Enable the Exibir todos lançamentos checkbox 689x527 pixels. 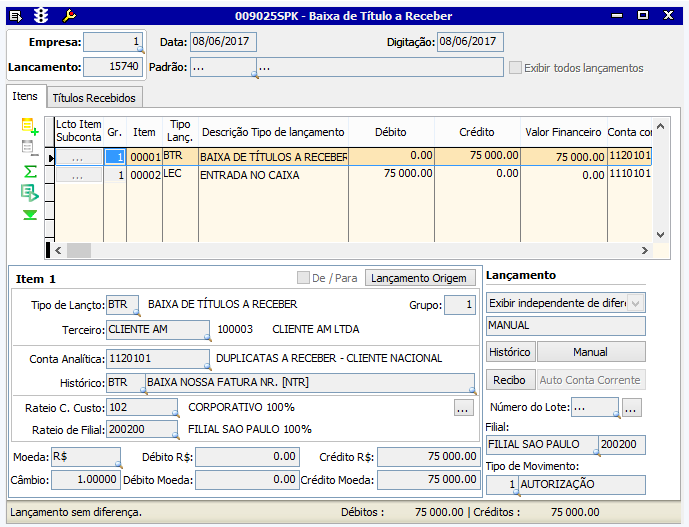click(516, 68)
